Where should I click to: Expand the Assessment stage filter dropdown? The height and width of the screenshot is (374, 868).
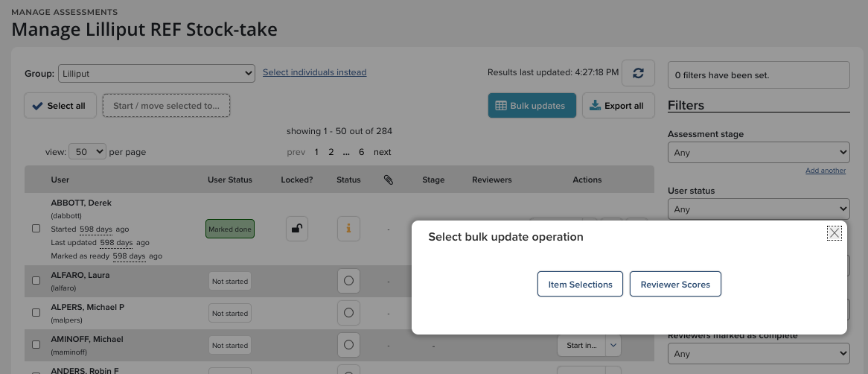(759, 153)
